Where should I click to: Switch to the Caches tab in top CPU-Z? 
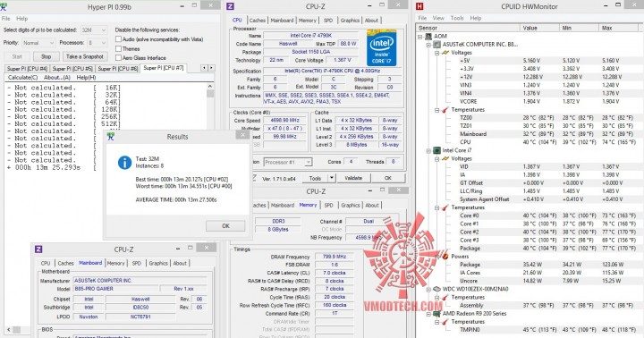click(257, 21)
